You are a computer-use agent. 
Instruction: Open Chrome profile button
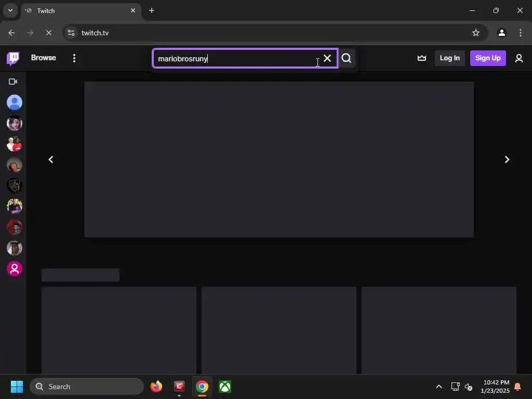point(502,33)
